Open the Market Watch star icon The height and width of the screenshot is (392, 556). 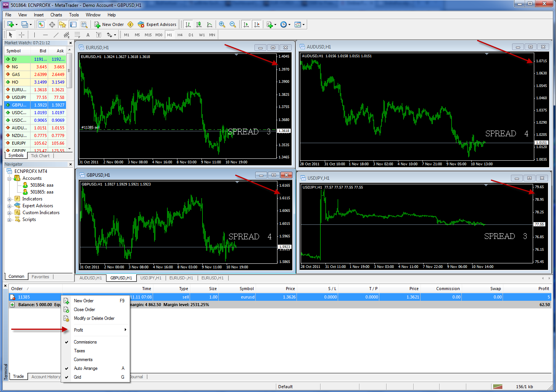pyautogui.click(x=63, y=24)
